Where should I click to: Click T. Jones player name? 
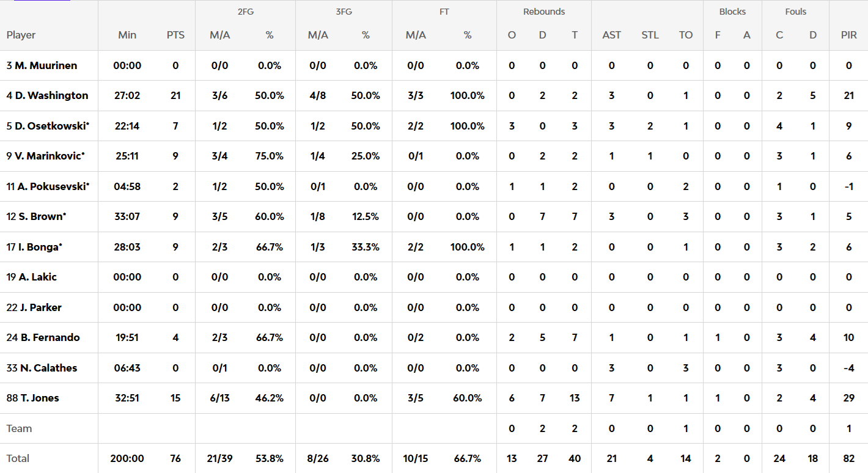point(40,398)
